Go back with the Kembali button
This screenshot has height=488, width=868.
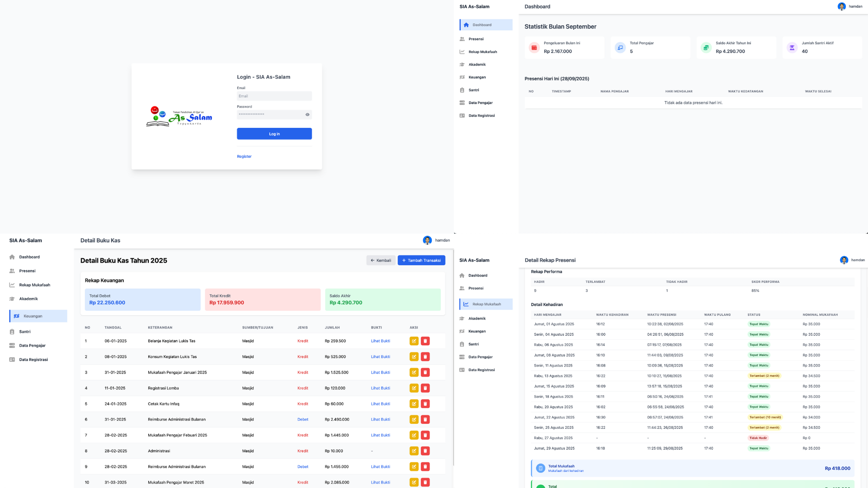point(381,260)
